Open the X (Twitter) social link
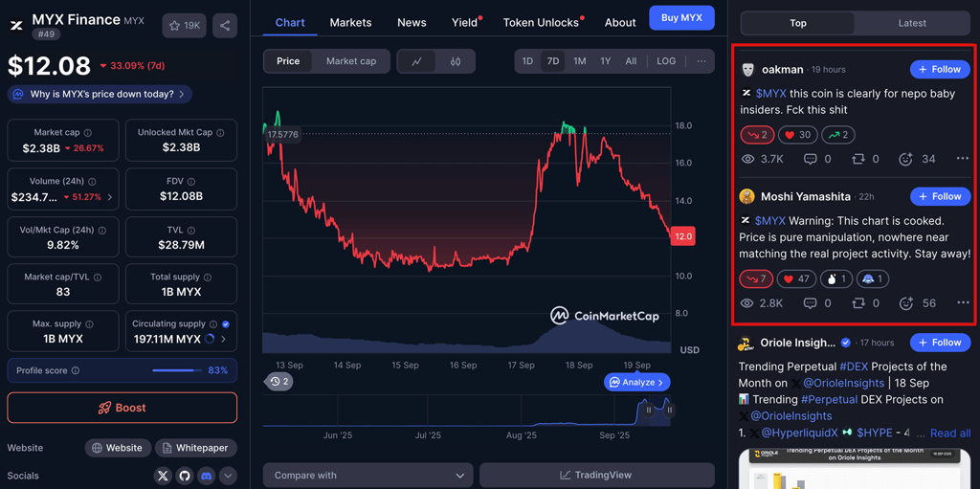980x489 pixels. coord(163,476)
